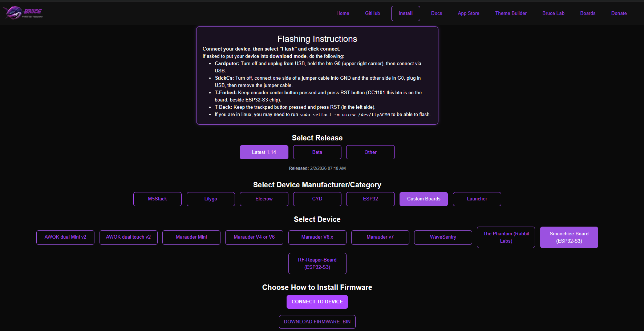Visit the Bruce Lab link
The image size is (644, 331).
click(553, 13)
